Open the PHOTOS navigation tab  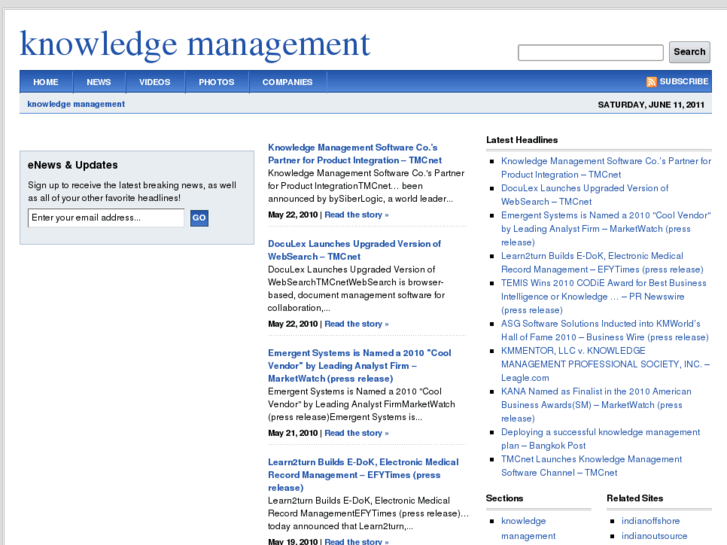click(217, 82)
